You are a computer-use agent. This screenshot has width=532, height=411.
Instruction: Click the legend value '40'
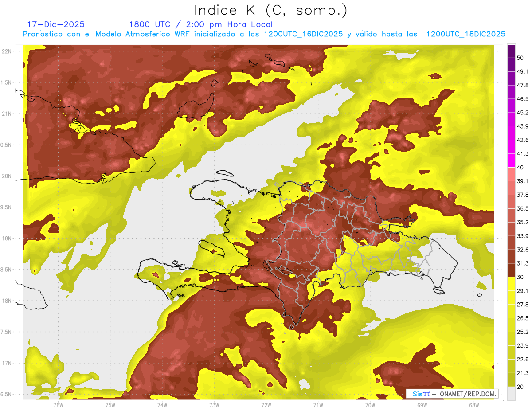tap(520, 168)
